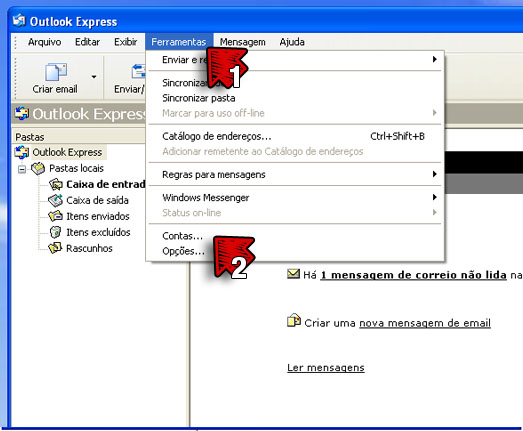The height and width of the screenshot is (431, 523).
Task: Click the Enviar/Receber toolbar icon
Action: coord(138,71)
